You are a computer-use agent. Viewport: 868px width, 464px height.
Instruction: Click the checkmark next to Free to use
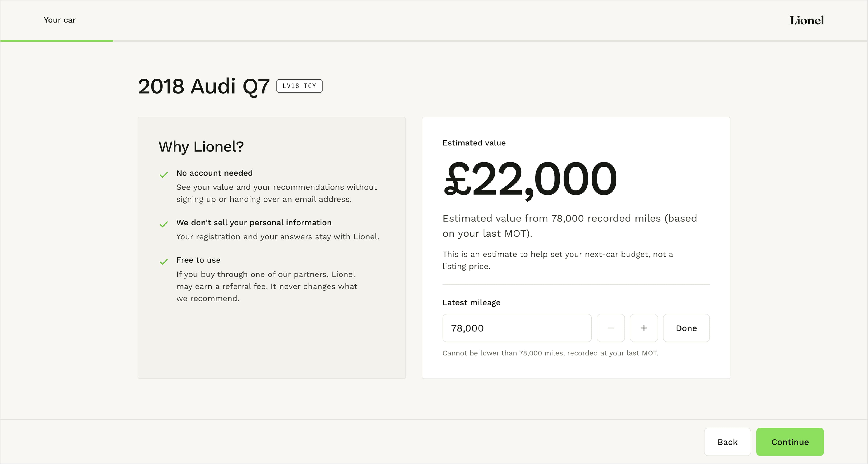coord(164,262)
